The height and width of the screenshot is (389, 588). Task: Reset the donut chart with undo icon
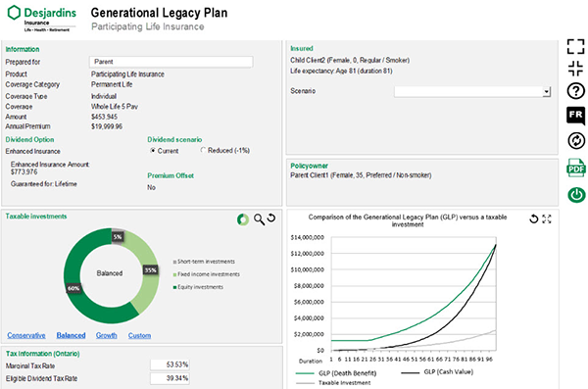coord(271,218)
